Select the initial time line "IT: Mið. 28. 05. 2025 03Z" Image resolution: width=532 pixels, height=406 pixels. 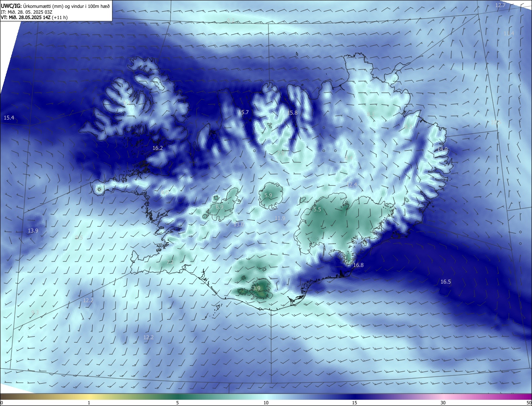(27, 12)
